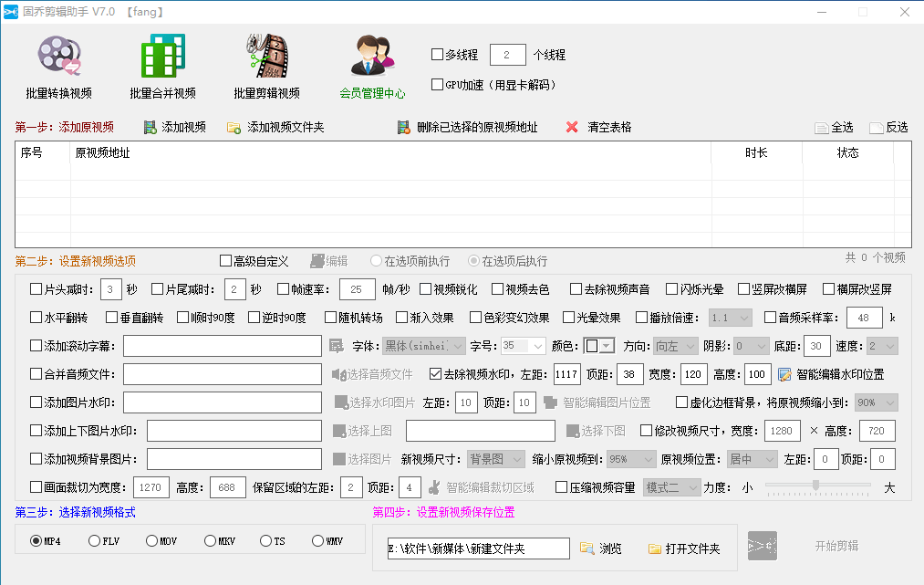
Task: Click 添加视频 add video icon
Action: pos(150,127)
